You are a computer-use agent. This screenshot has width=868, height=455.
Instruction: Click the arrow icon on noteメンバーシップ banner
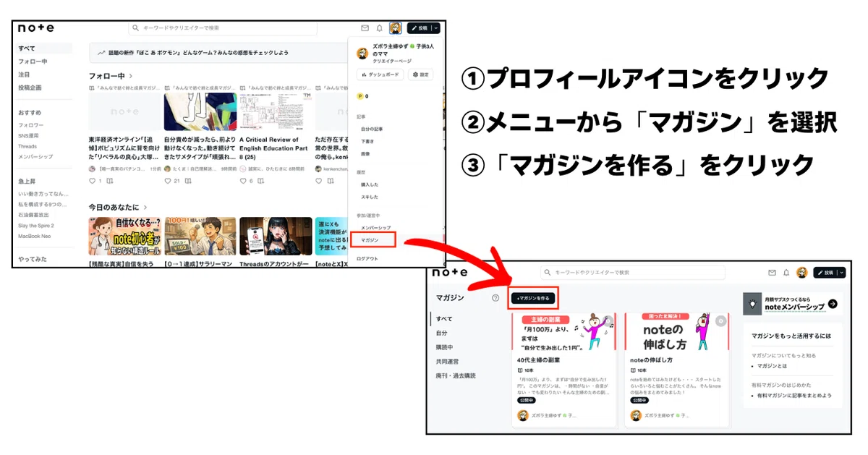pos(833,304)
